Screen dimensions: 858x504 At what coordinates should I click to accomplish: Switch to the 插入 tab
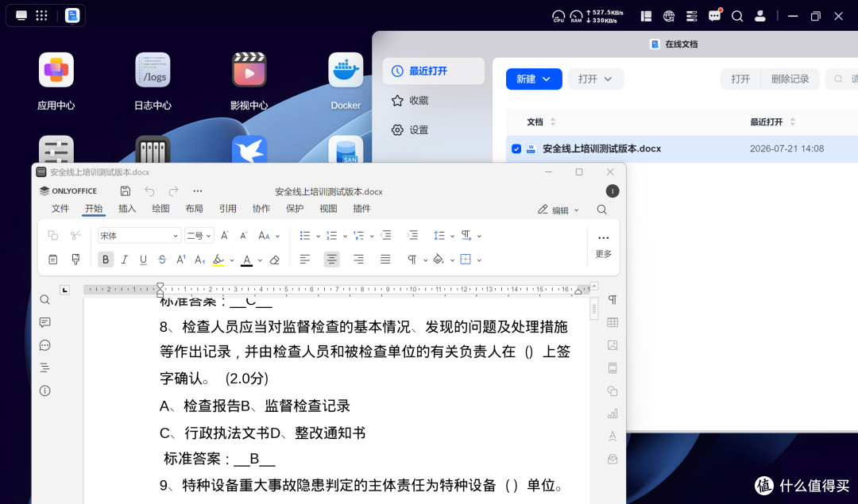click(127, 209)
